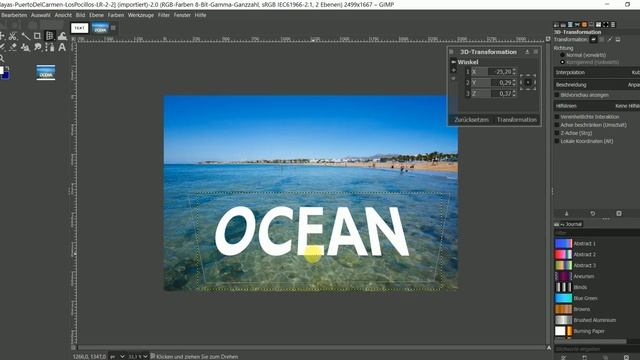Set transformation target to layer icon

point(593,40)
